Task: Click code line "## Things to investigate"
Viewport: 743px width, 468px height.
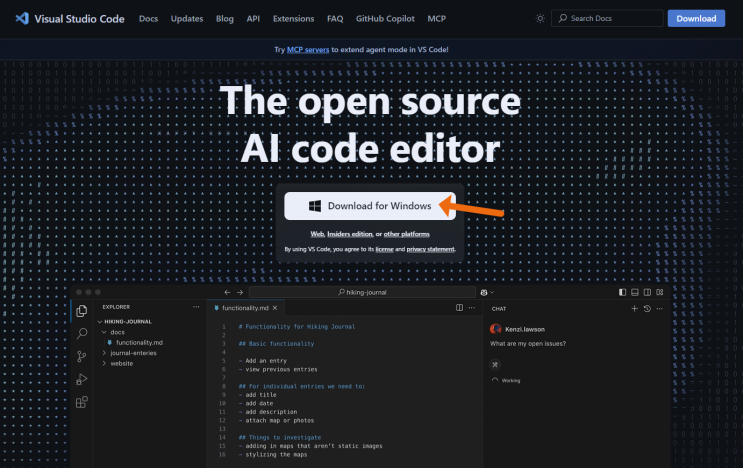Action: [x=280, y=437]
